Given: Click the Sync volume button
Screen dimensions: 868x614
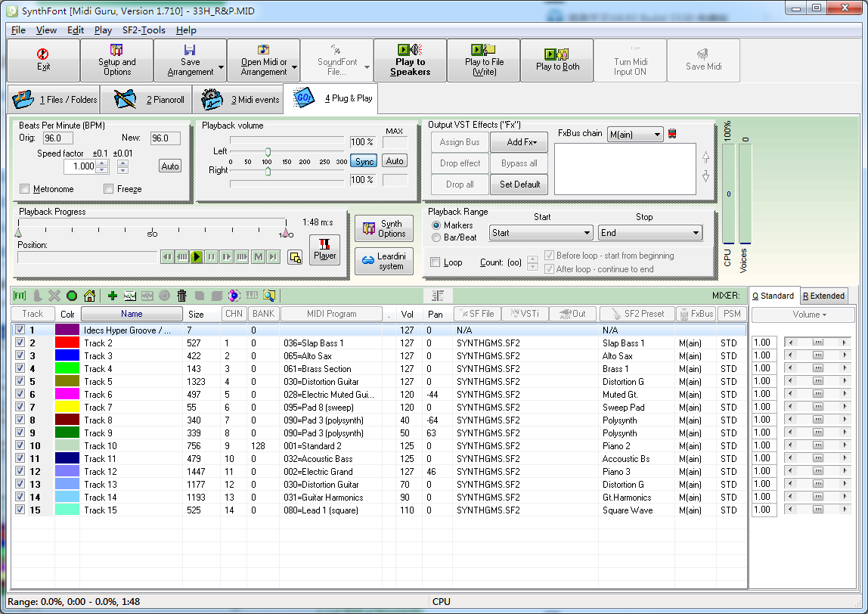Looking at the screenshot, I should 364,161.
